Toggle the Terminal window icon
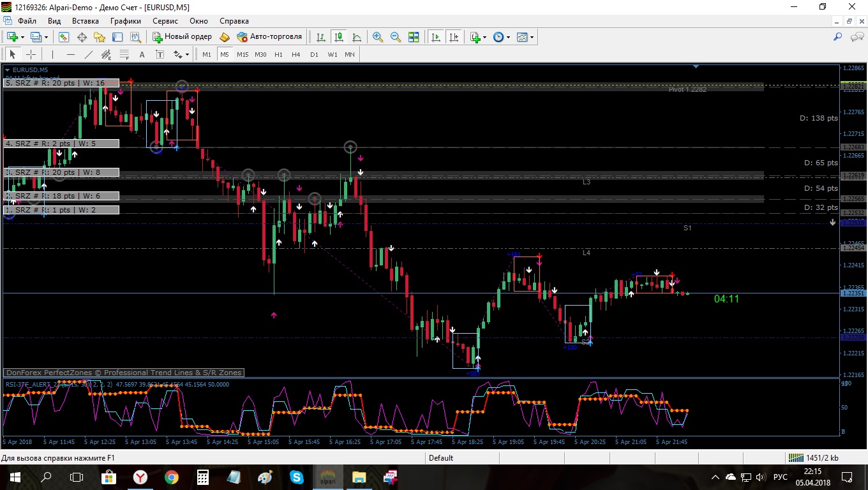Screen dimensions: 868x490 (x=117, y=37)
